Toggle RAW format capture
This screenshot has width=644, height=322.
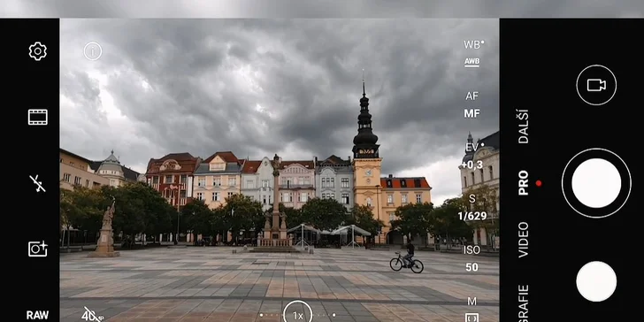pos(38,315)
